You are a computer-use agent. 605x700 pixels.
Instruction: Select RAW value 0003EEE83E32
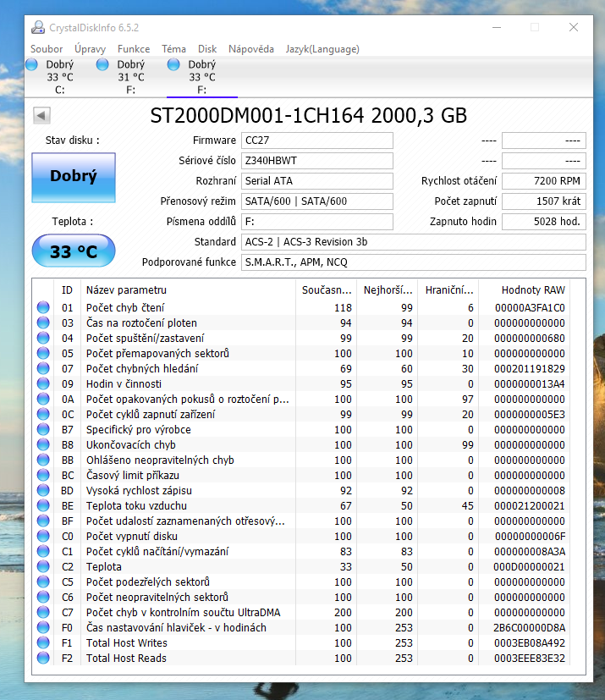tap(530, 658)
